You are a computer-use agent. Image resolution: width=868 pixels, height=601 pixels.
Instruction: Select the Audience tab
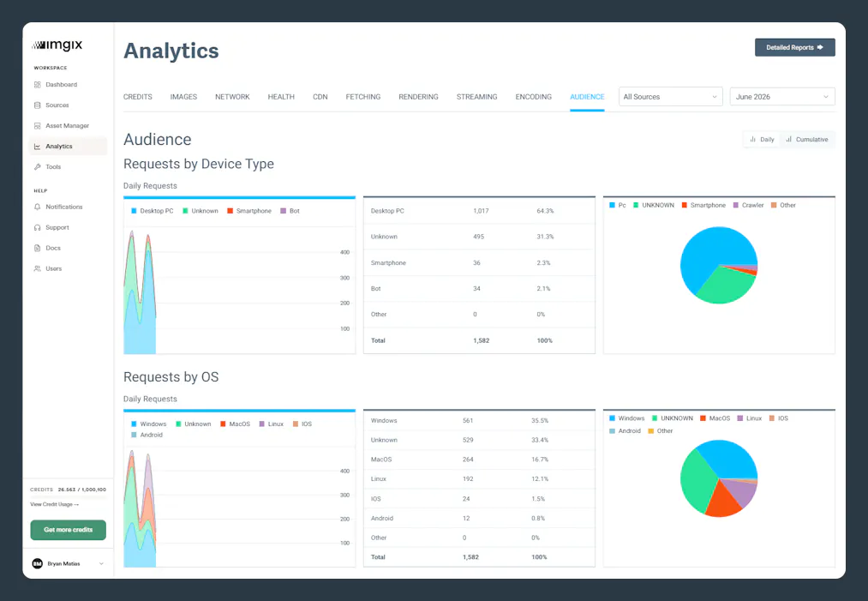click(587, 97)
